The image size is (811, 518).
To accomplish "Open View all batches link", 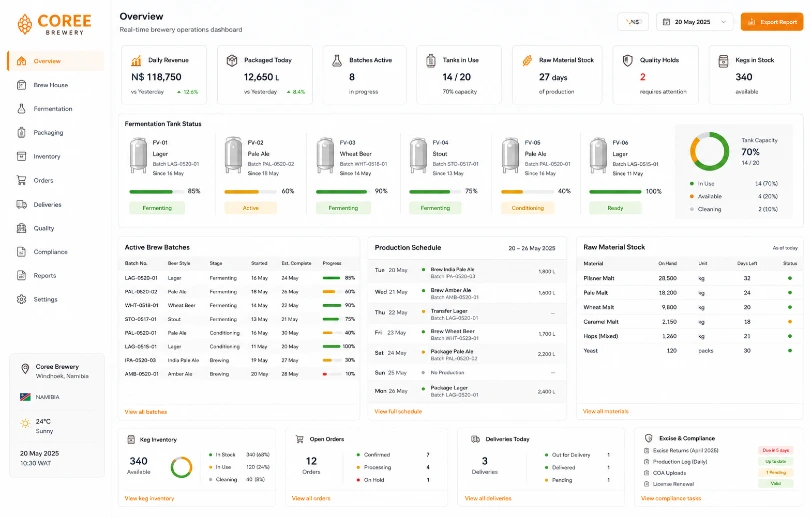I will click(146, 412).
